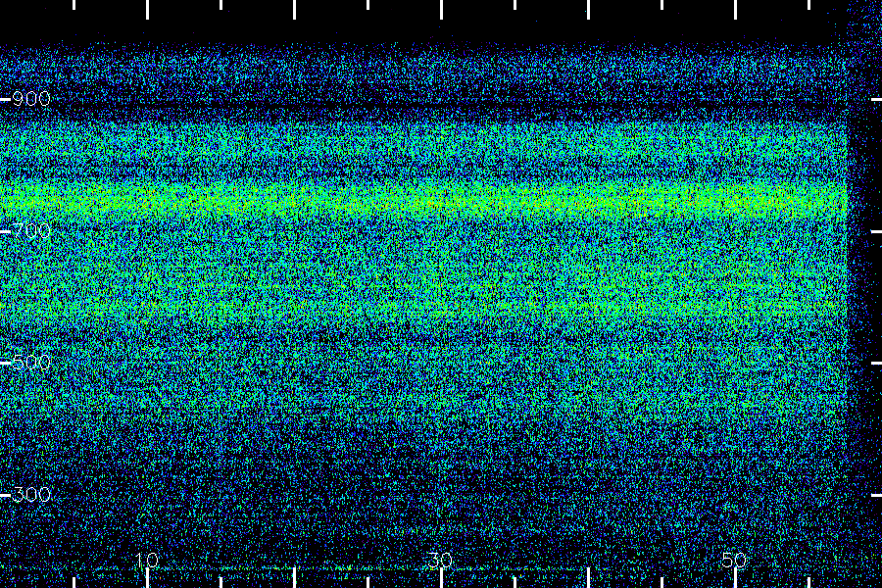Click the 500 label on the vertical axis
Viewport: 882px width, 588px height.
(x=31, y=363)
